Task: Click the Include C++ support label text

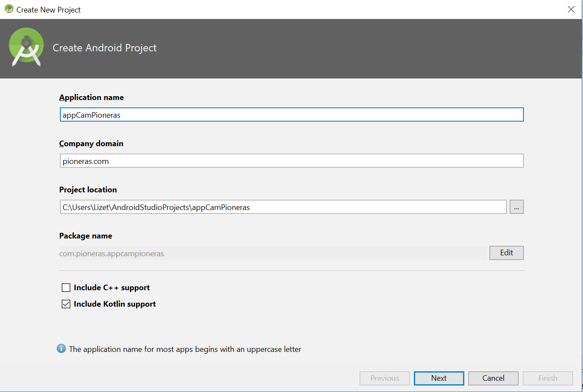Action: pyautogui.click(x=112, y=288)
